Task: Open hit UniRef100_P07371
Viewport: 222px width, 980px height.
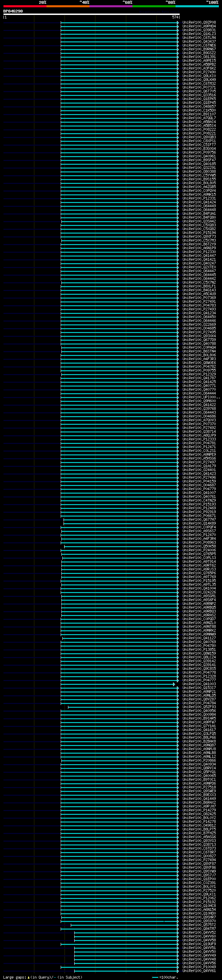Action: (199, 88)
